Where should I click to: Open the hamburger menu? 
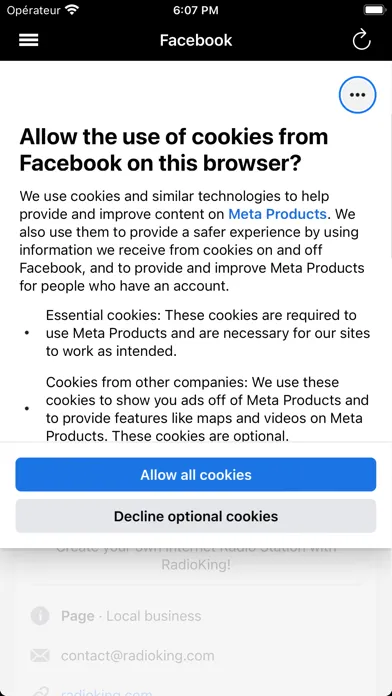pos(28,40)
